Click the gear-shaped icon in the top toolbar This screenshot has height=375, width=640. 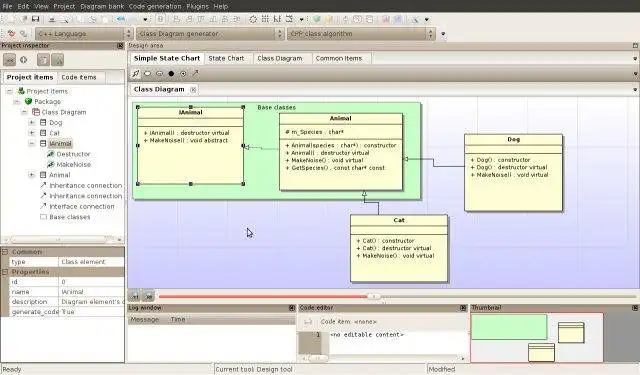(253, 19)
